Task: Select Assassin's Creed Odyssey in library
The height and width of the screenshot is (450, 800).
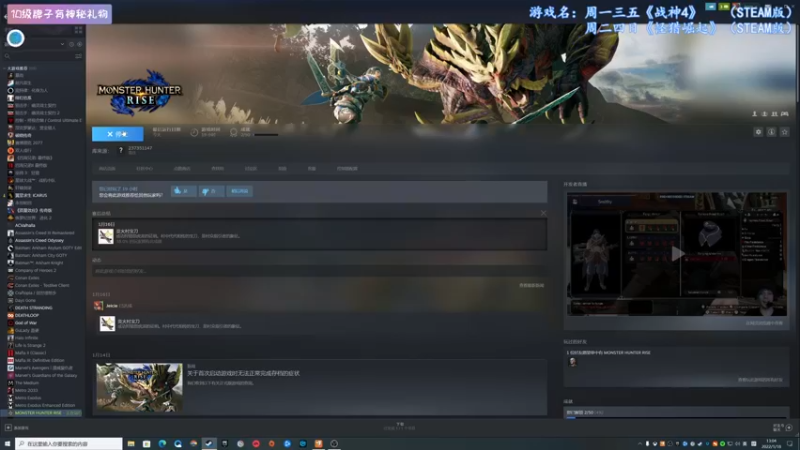Action: tap(39, 240)
